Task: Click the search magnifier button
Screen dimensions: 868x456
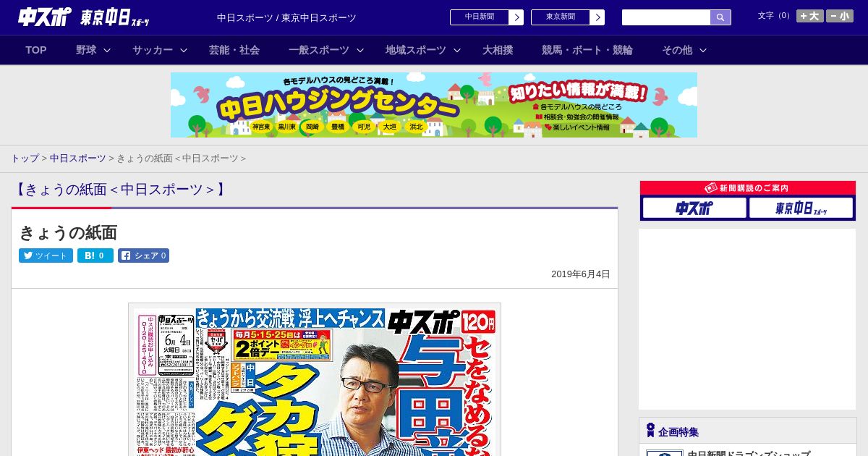Action: pos(720,17)
